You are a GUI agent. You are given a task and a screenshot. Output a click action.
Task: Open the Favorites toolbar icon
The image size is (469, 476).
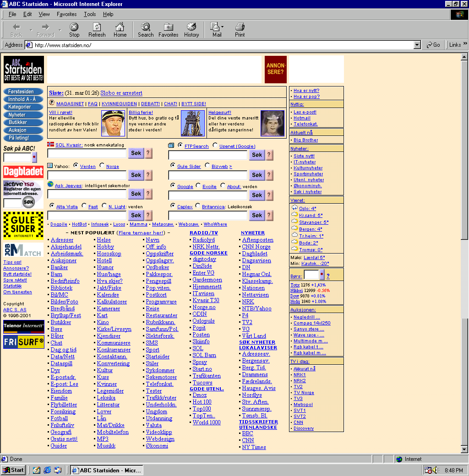168,30
